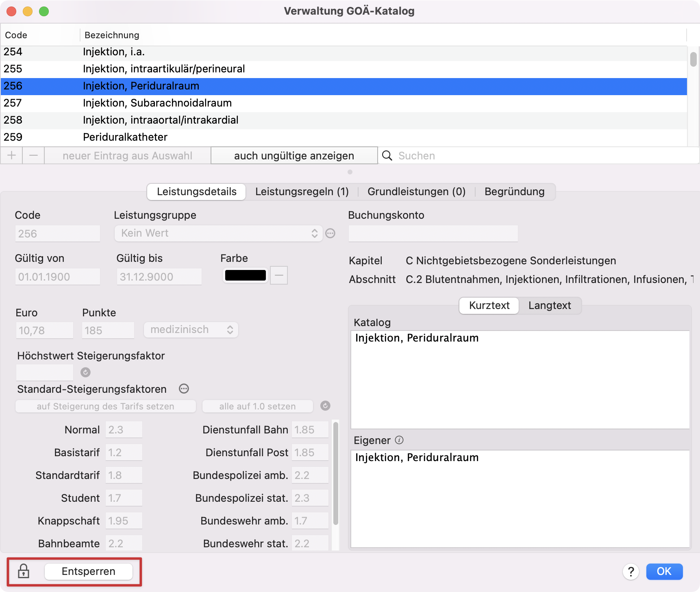Remove the entry with the minus button
Viewport: 700px width, 592px height.
pos(33,155)
